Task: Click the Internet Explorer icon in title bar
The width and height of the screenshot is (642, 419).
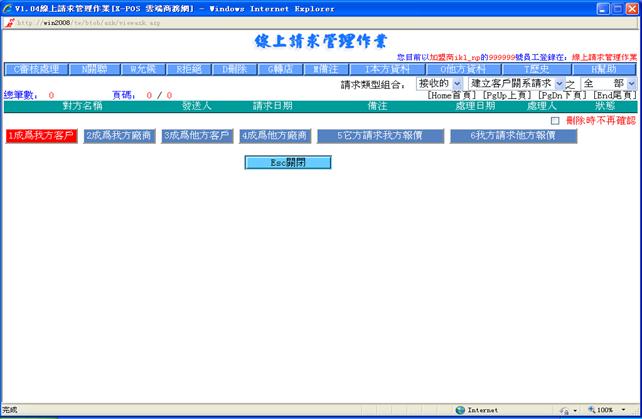Action: [x=8, y=8]
